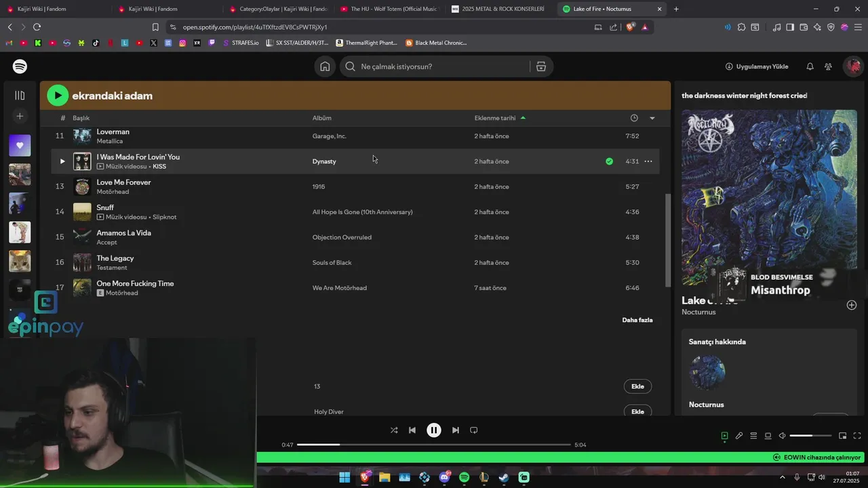
Task: Open the play queue
Action: (753, 436)
